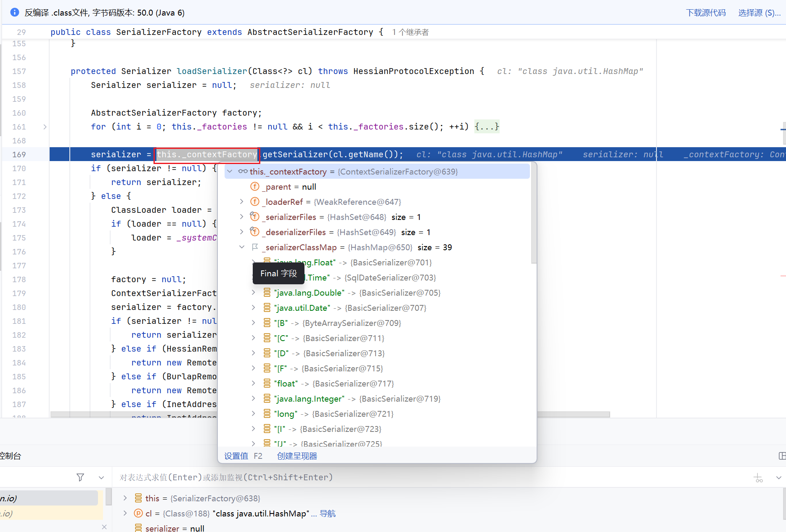The image size is (786, 532).
Task: Expand the 'this' SerializerFactory variable
Action: 125,498
